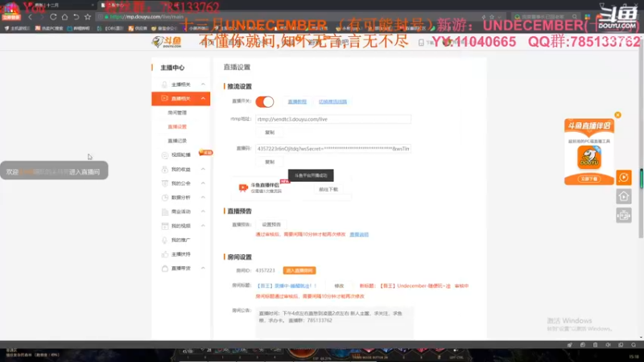Expand the 商业活动 section chevron
644x362 pixels.
[x=203, y=212]
